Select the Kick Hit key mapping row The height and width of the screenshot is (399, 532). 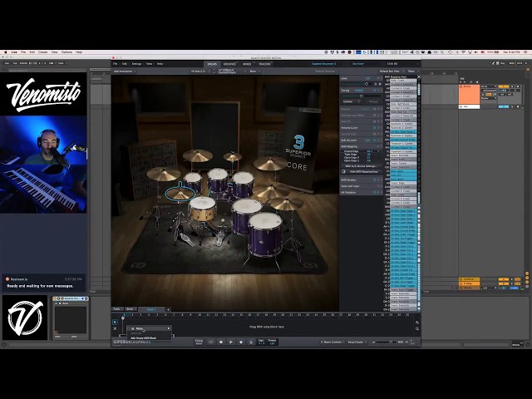click(403, 175)
